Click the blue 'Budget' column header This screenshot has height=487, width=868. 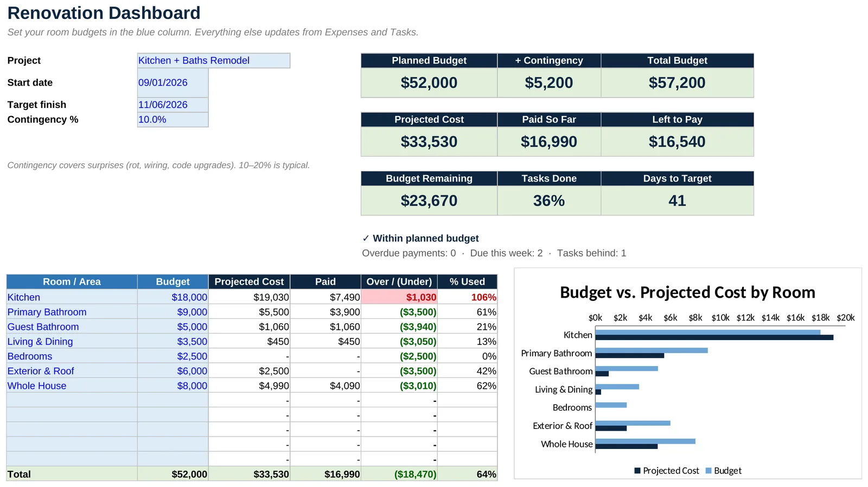[173, 282]
